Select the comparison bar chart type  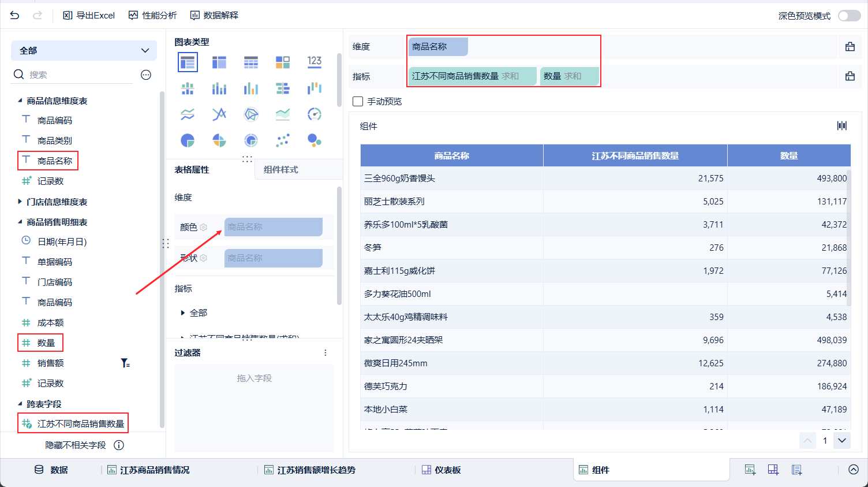click(283, 88)
